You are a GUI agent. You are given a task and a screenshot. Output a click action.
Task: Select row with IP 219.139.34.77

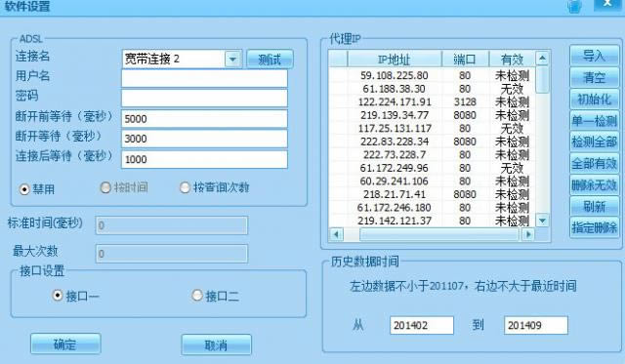[432, 115]
